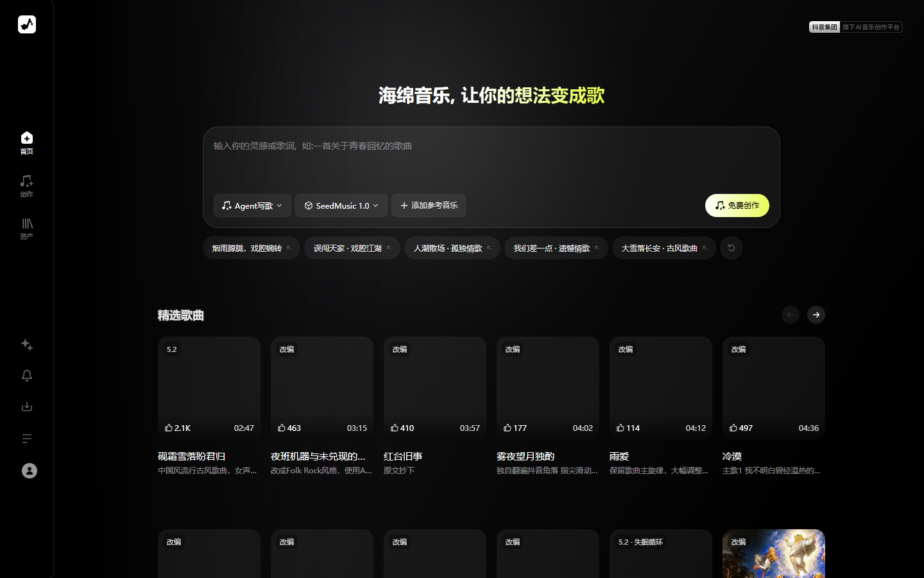Click like icon on 砚霜雪落盼君归 card
Screen dimensions: 924x578
(x=169, y=428)
